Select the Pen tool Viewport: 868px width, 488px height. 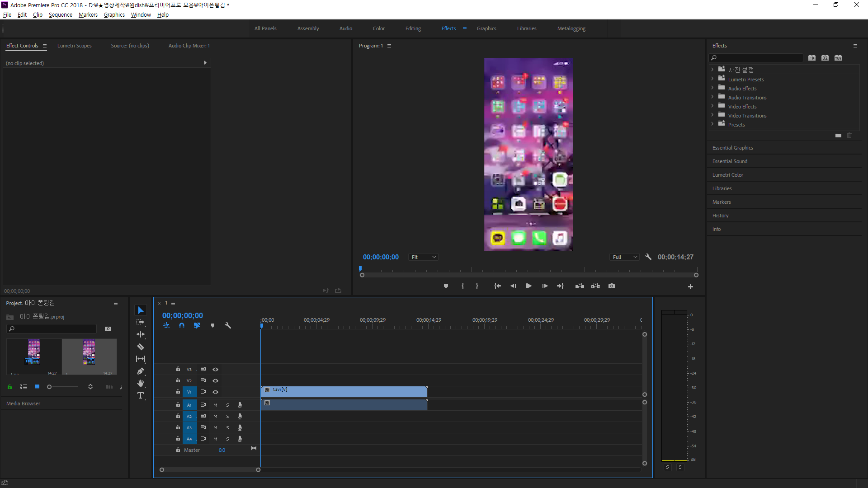pyautogui.click(x=141, y=371)
